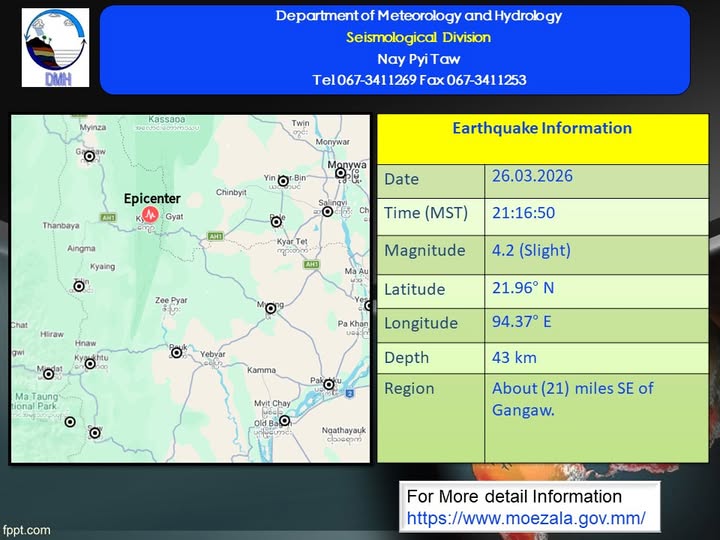The image size is (720, 540).
Task: Click the Pakokku station marker
Action: [328, 383]
